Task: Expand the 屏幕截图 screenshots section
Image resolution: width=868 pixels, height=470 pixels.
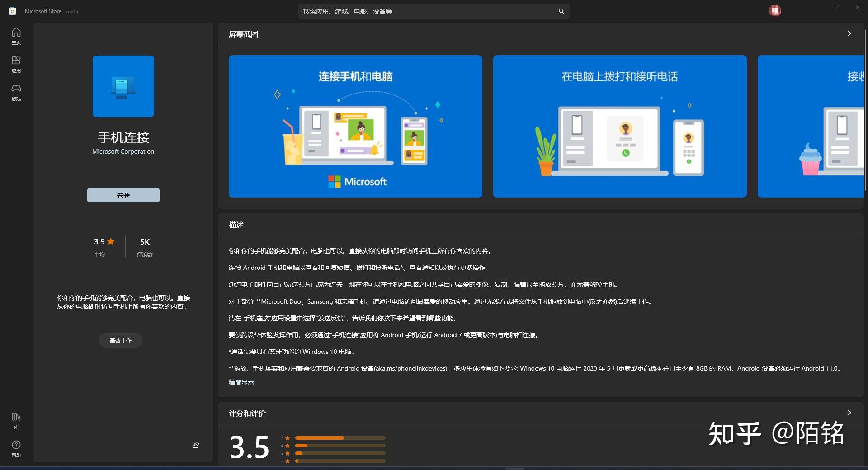Action: pos(849,33)
